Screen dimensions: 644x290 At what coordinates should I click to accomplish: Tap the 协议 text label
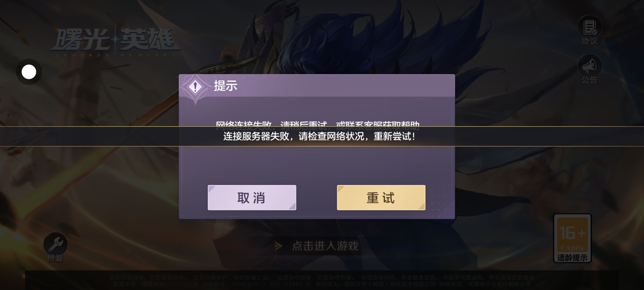(590, 41)
